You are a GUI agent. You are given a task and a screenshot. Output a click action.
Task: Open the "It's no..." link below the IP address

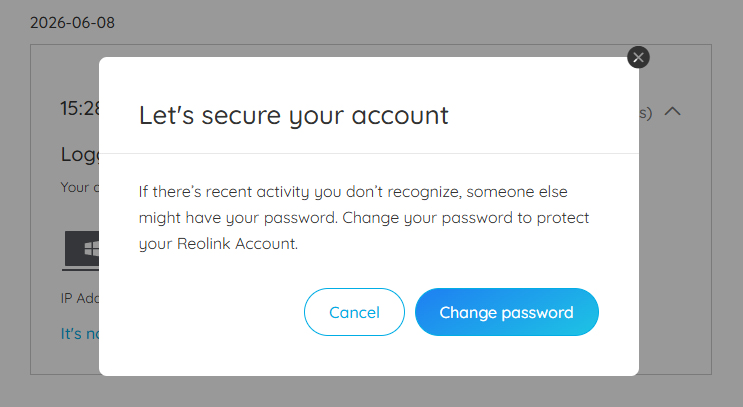(80, 334)
